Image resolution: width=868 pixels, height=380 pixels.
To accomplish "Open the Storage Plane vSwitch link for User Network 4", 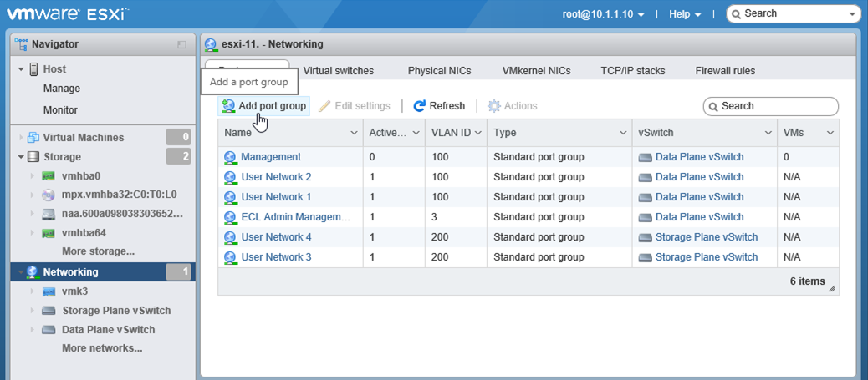I will (706, 237).
